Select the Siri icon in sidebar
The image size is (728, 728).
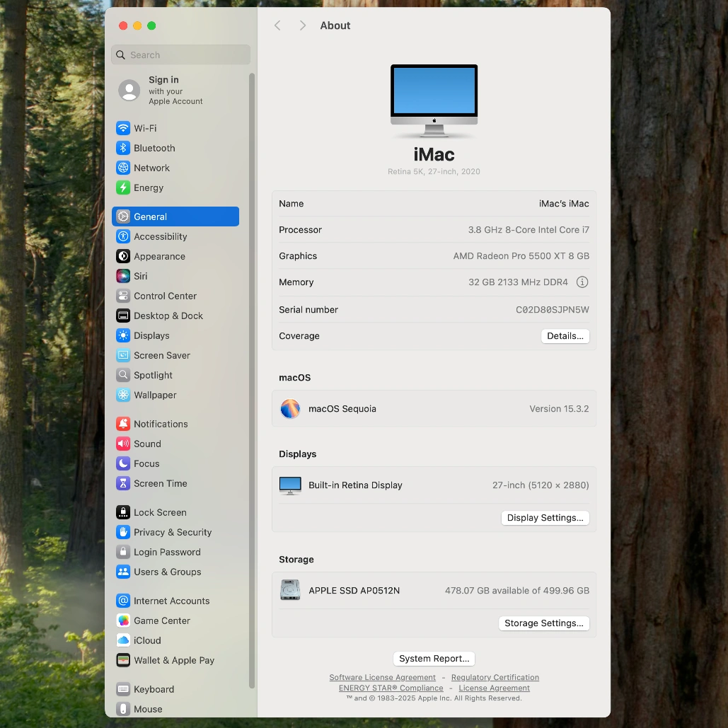pyautogui.click(x=123, y=276)
